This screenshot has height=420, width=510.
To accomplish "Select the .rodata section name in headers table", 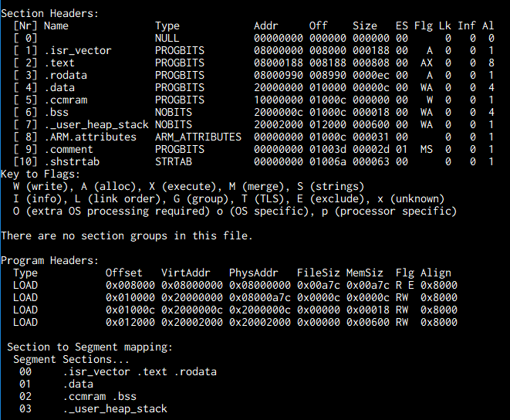I will (66, 75).
